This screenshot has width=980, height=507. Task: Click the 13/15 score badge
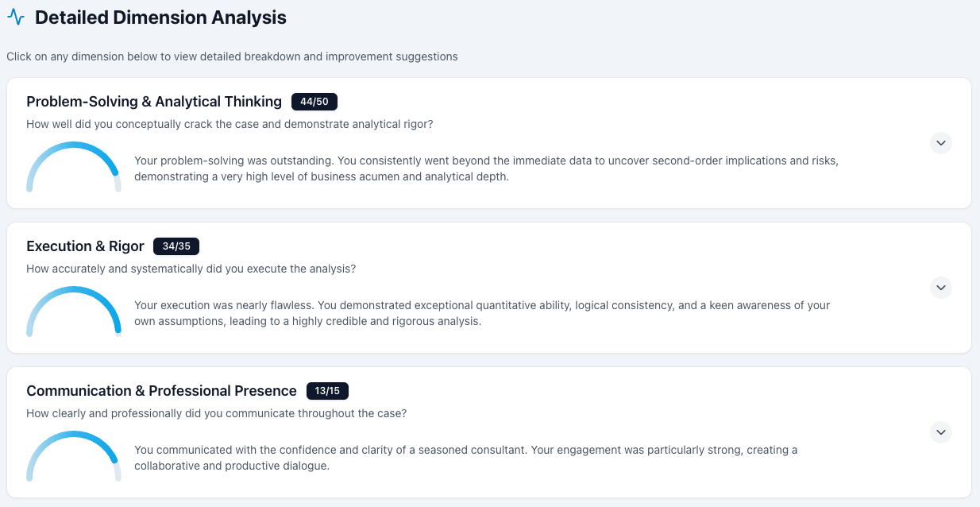(327, 391)
